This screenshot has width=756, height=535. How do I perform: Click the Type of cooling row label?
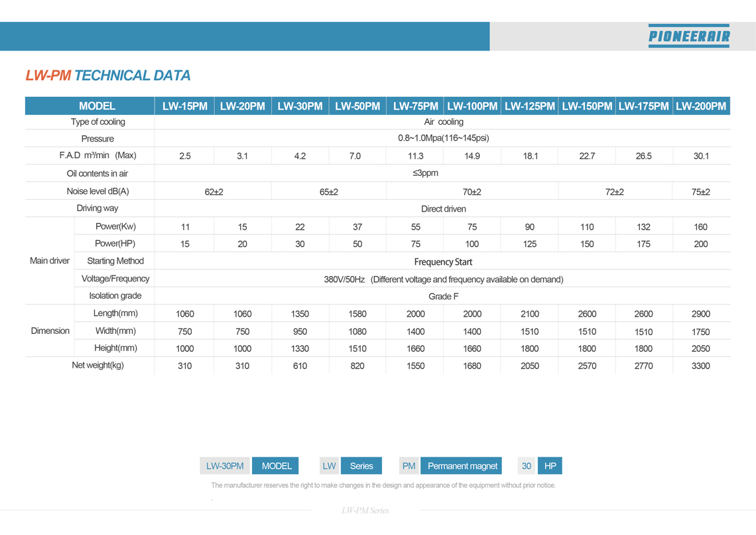point(98,122)
